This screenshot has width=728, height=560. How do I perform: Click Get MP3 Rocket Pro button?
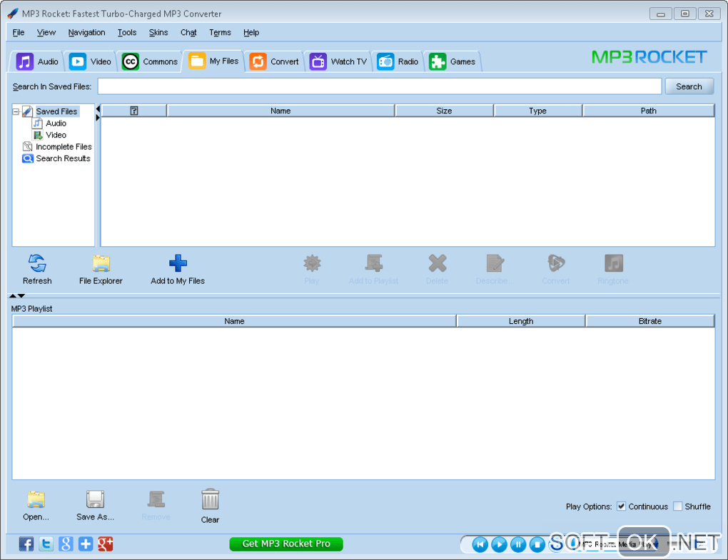[286, 544]
